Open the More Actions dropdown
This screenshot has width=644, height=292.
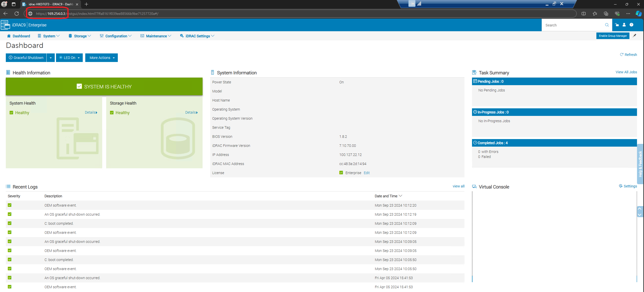[x=101, y=58]
